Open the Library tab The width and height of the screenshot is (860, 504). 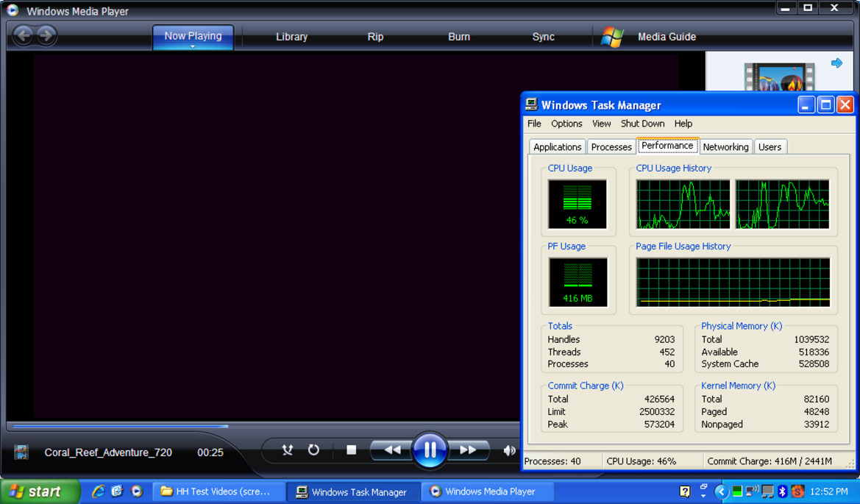pos(291,37)
